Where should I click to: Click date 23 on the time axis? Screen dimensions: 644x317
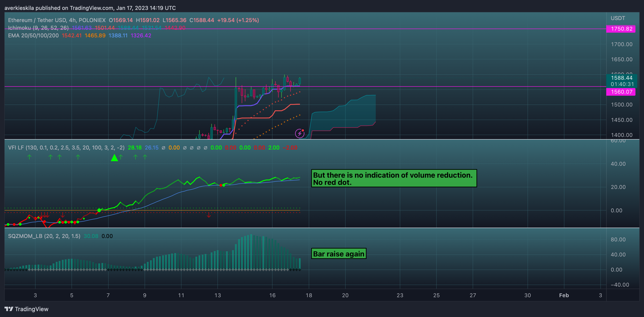pyautogui.click(x=400, y=295)
